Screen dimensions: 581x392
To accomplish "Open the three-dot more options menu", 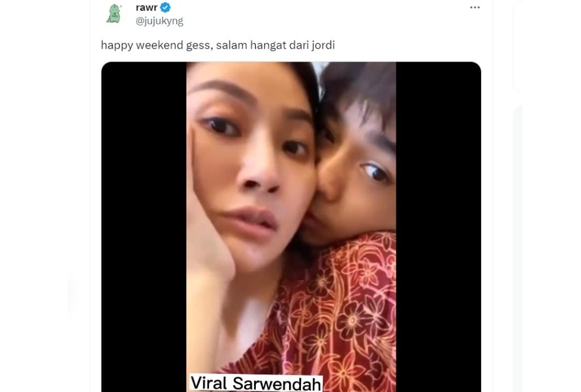I will point(475,7).
